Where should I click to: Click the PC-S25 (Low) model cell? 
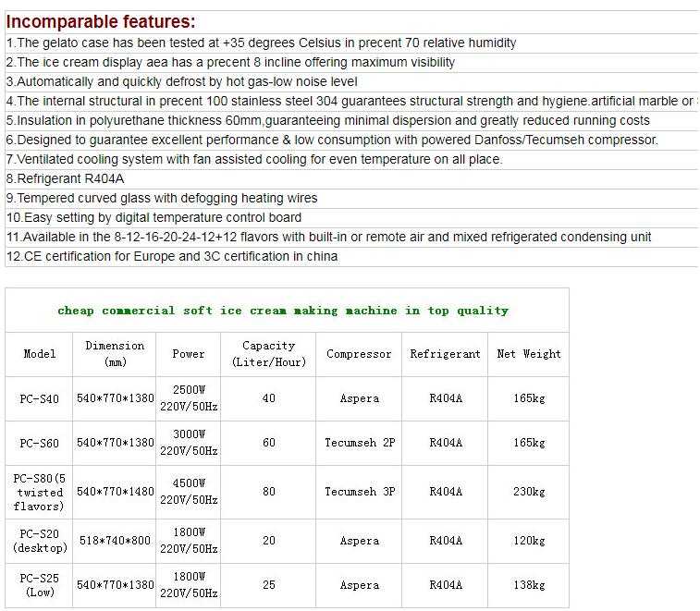pyautogui.click(x=40, y=585)
